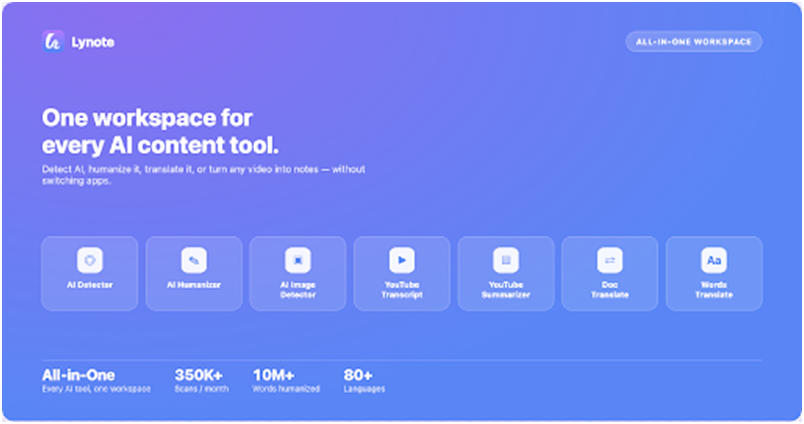Select the AI Detector icon

pyautogui.click(x=90, y=260)
